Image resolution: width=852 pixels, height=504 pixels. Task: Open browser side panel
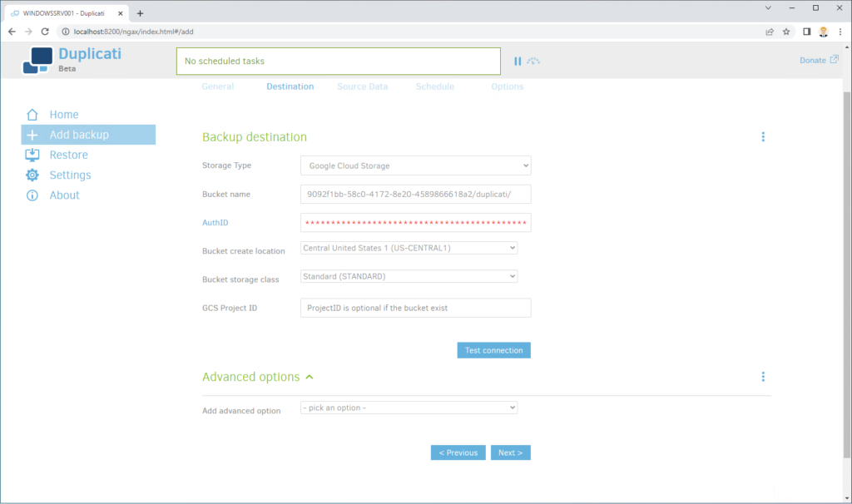[x=807, y=32]
